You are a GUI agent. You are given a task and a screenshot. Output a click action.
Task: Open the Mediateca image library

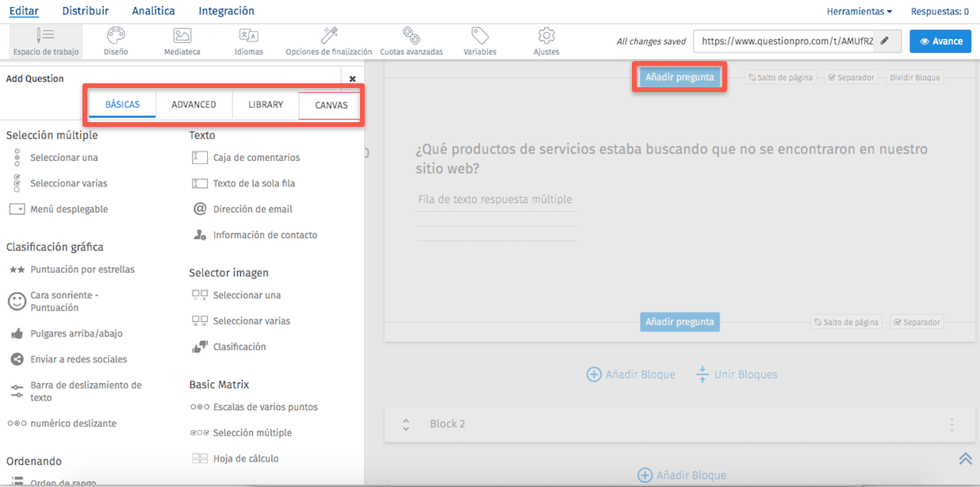coord(182,41)
